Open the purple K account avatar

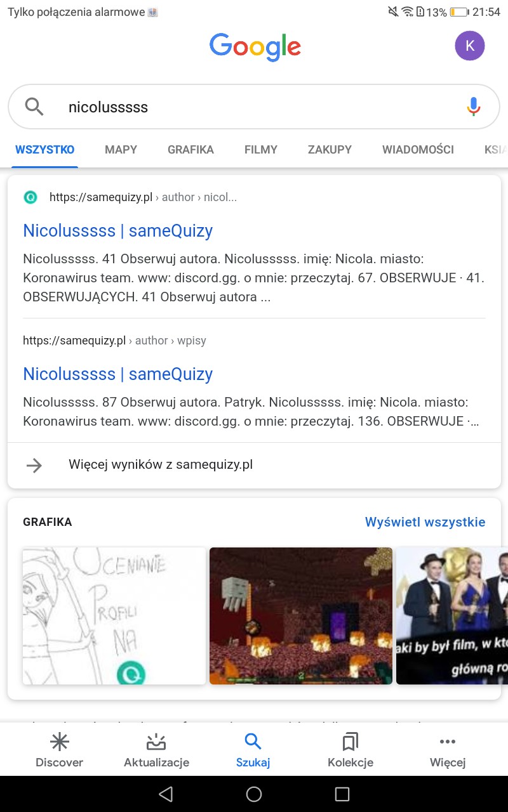470,46
